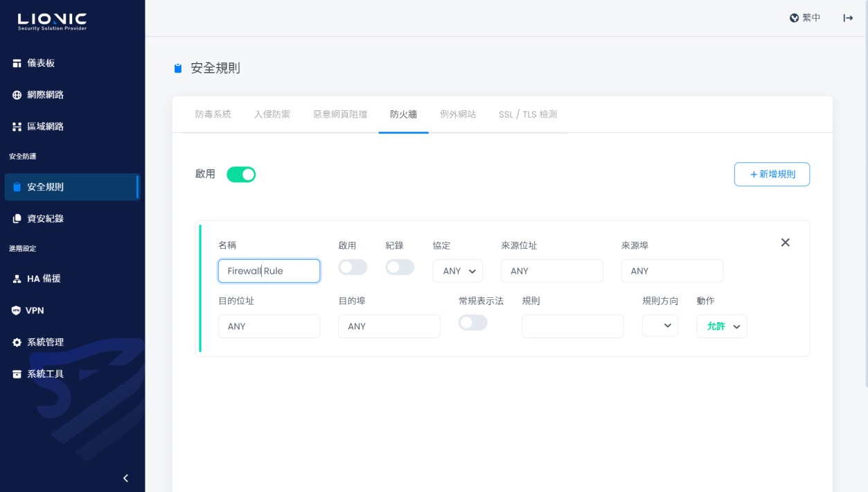Viewport: 868px width, 492px height.
Task: Click the logout arrow icon at top right
Action: pyautogui.click(x=848, y=18)
